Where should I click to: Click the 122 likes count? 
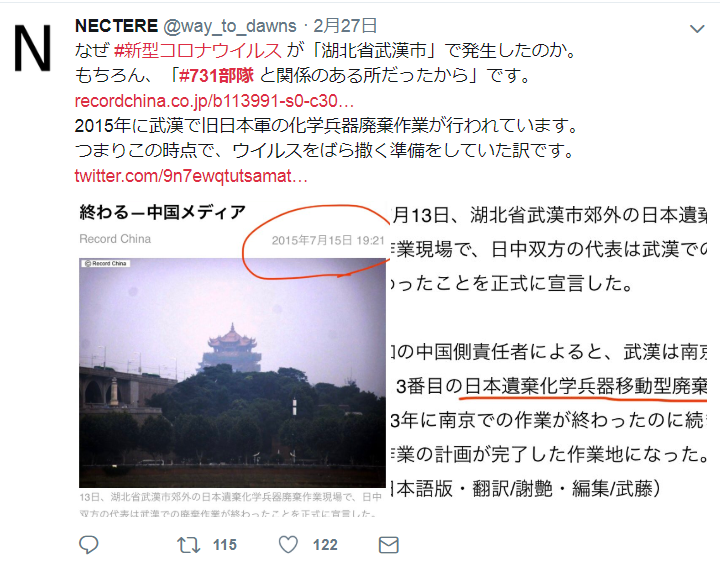click(x=325, y=545)
